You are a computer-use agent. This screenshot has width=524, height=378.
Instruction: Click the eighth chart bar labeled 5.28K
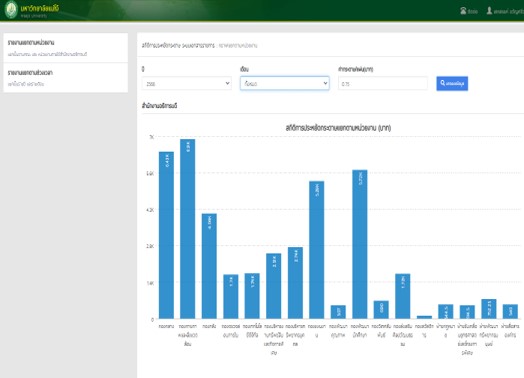pyautogui.click(x=316, y=250)
